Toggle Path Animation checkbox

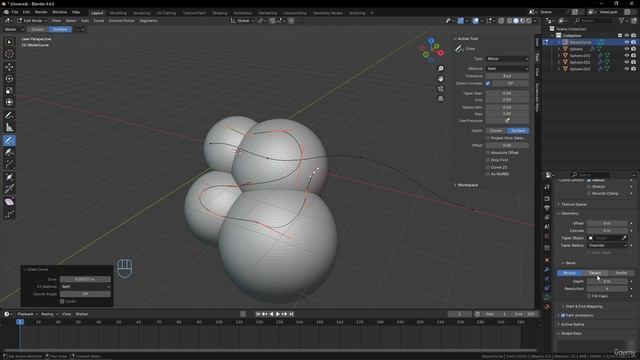563,316
